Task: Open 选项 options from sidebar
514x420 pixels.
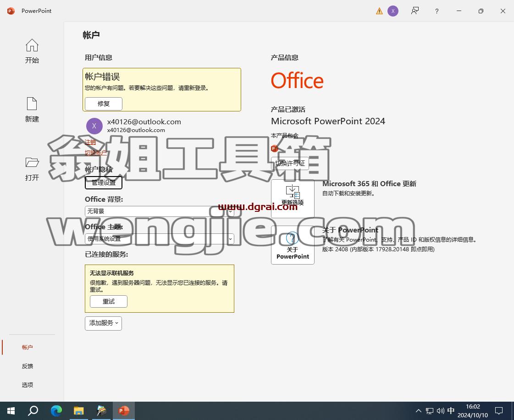Action: coord(27,385)
